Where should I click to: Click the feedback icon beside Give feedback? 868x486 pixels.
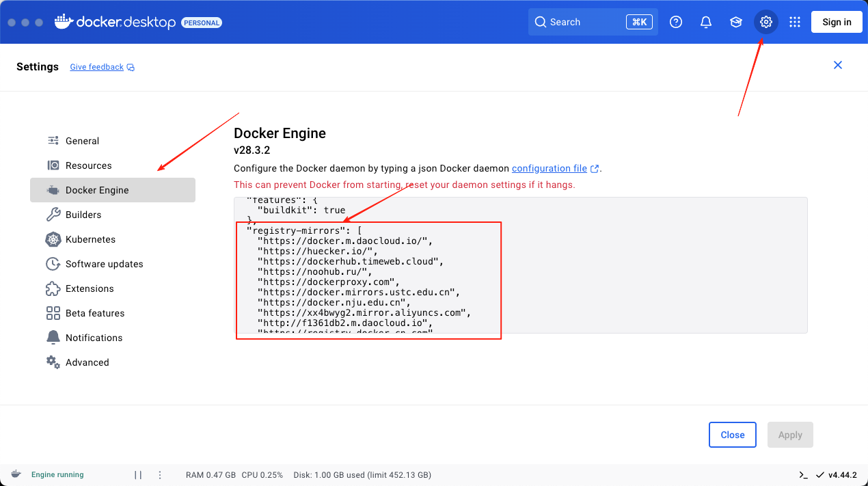pyautogui.click(x=131, y=67)
